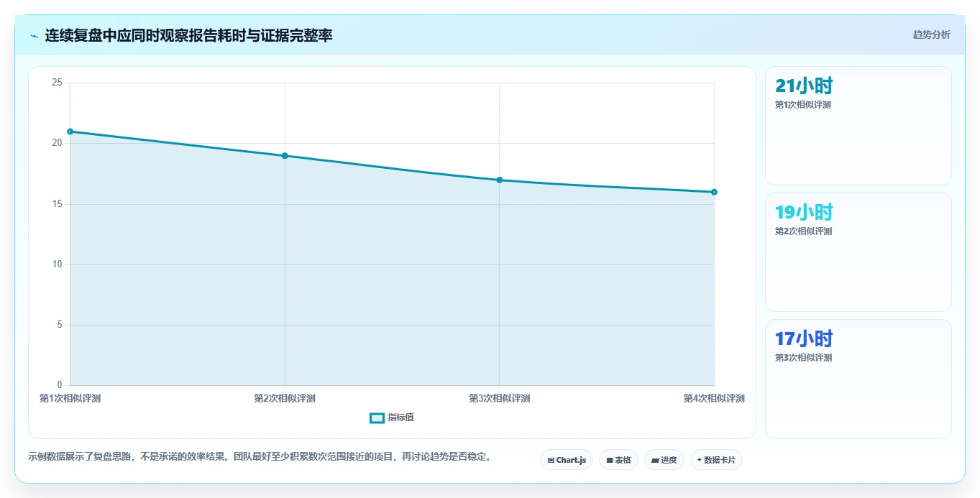
Task: Click the 第2次相似评测 axis label
Action: click(x=285, y=398)
